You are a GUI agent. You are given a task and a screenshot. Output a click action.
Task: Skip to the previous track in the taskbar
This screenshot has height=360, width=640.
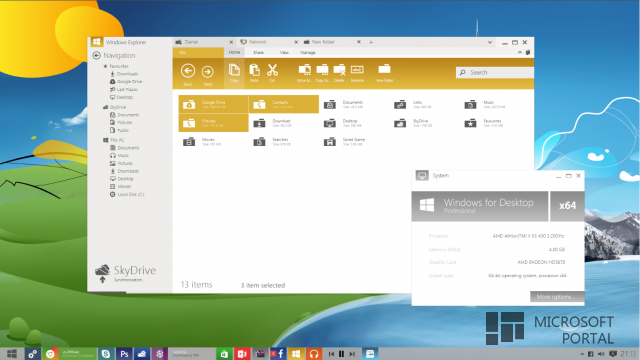pos(331,354)
